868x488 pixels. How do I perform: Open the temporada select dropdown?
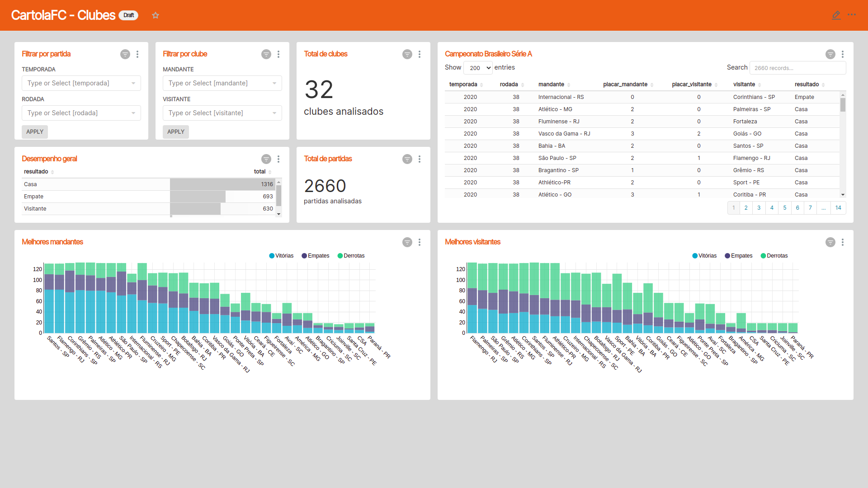[x=81, y=83]
